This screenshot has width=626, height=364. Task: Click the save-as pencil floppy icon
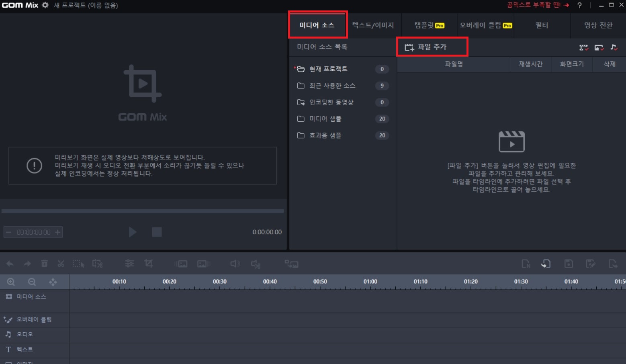tap(591, 264)
